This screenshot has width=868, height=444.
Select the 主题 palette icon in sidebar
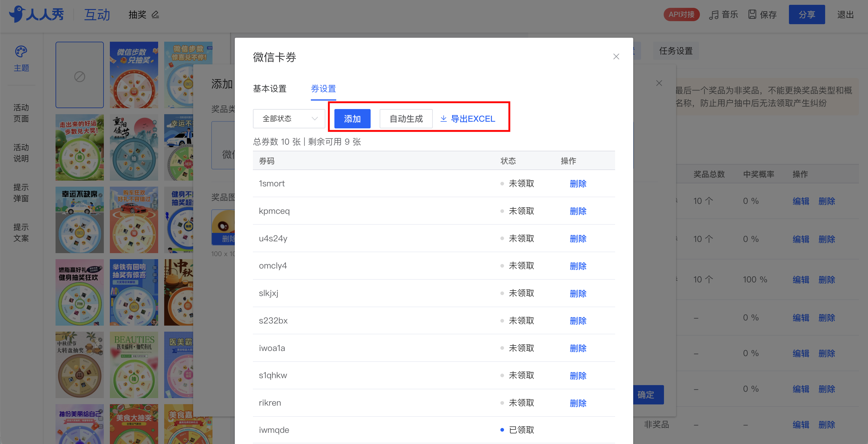point(21,59)
